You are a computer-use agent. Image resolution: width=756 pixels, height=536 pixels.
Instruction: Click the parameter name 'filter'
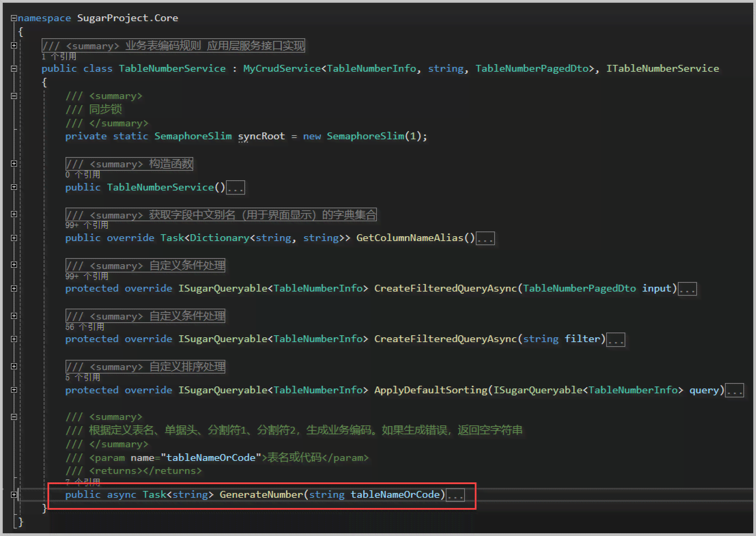click(x=582, y=339)
